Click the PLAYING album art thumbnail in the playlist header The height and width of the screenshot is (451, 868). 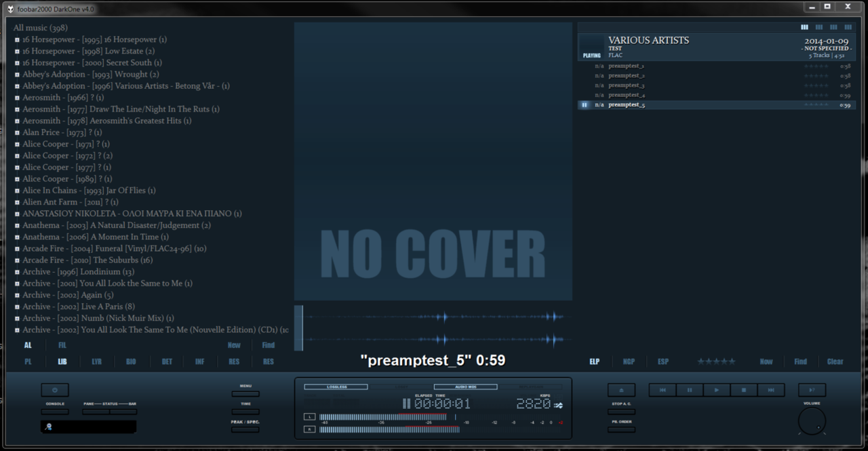point(591,47)
